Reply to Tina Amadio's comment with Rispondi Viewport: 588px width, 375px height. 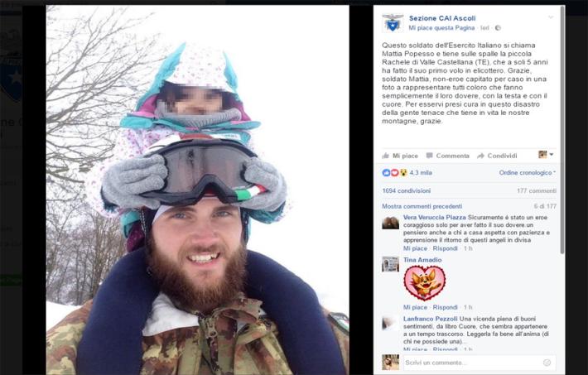pos(445,307)
